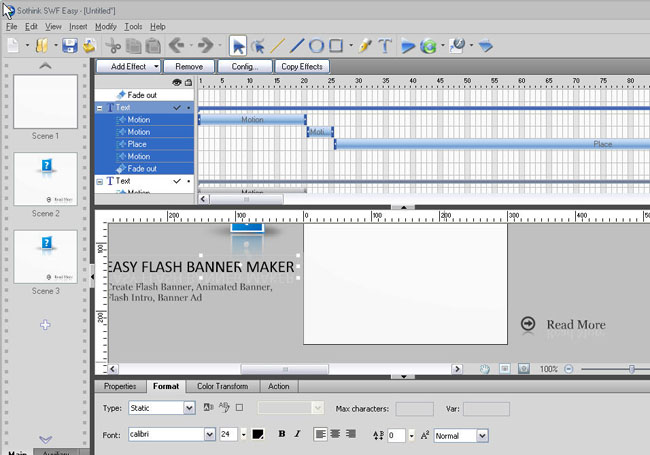
Task: Select the Text tool in toolbar
Action: click(x=385, y=46)
